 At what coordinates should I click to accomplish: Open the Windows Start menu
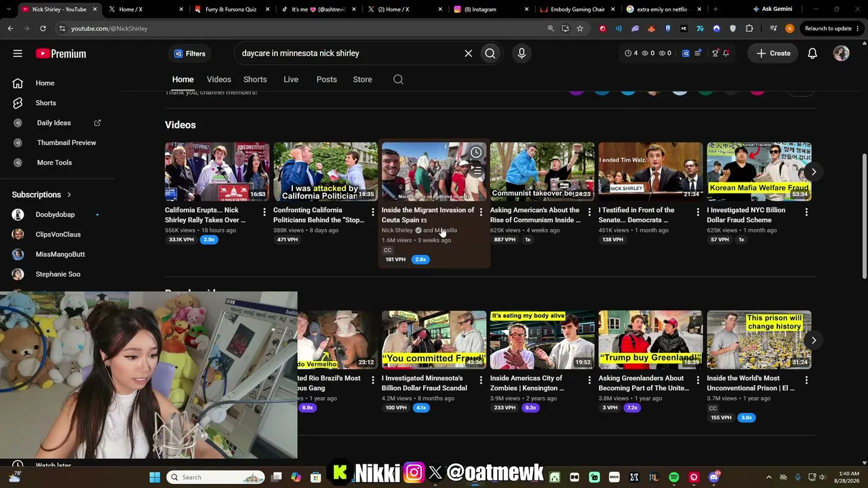pyautogui.click(x=155, y=477)
